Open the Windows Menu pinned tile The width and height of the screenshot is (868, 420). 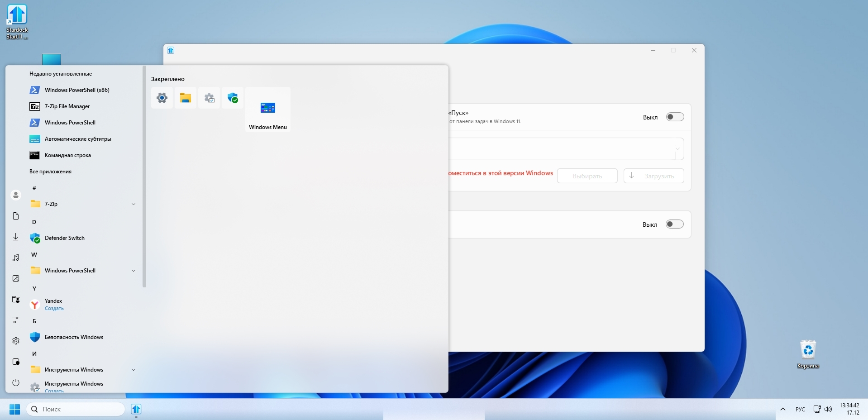click(x=268, y=110)
